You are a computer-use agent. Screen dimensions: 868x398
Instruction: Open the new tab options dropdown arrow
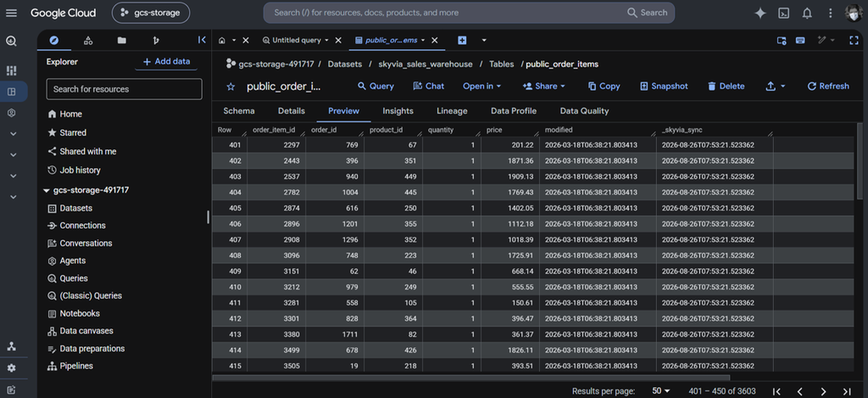point(484,41)
